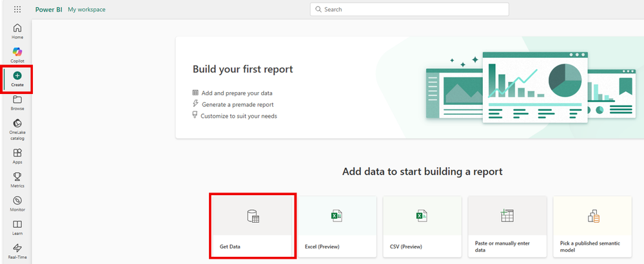This screenshot has height=264, width=644.
Task: Click the Get Data database icon
Action: pos(253,216)
